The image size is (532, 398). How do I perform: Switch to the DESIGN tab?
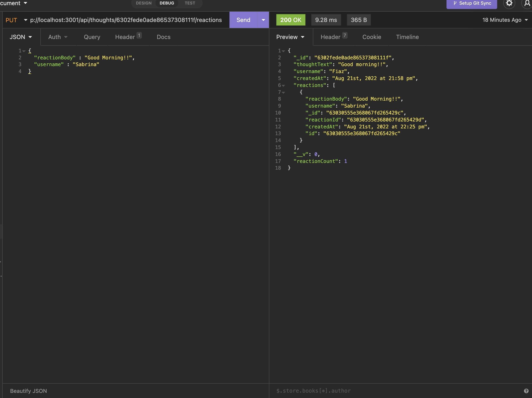pos(143,3)
